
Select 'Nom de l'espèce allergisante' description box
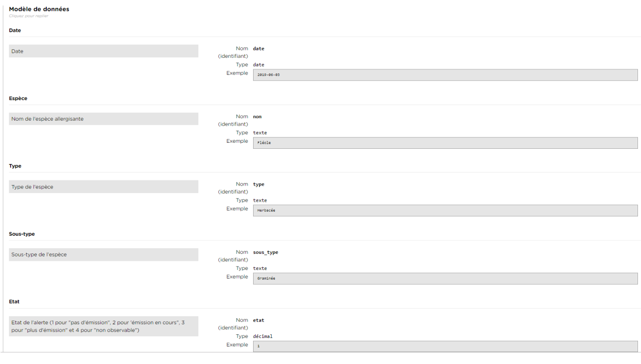(104, 119)
